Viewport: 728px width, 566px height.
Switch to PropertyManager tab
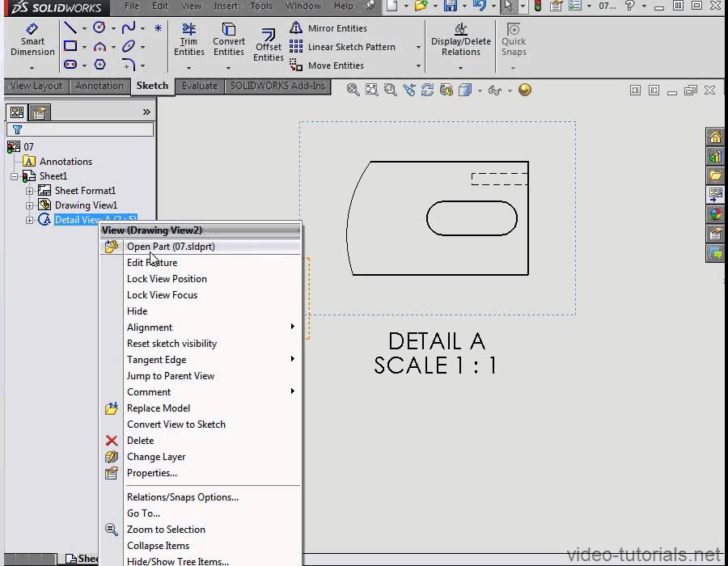point(39,112)
